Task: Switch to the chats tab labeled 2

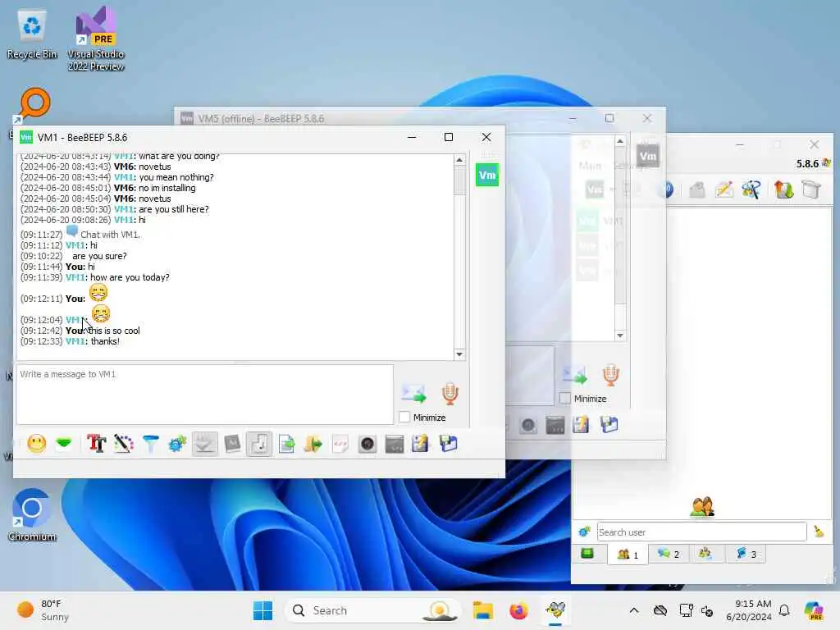Action: coord(668,554)
